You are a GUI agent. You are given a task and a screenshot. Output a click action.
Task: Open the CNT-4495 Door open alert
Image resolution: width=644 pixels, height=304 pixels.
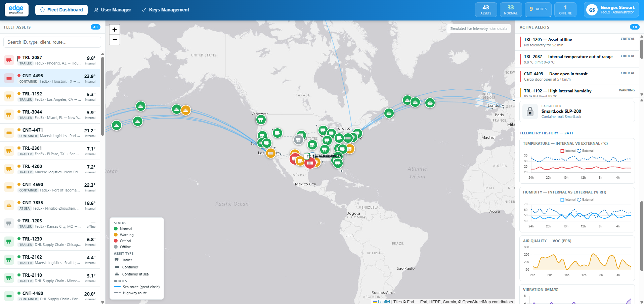click(577, 76)
